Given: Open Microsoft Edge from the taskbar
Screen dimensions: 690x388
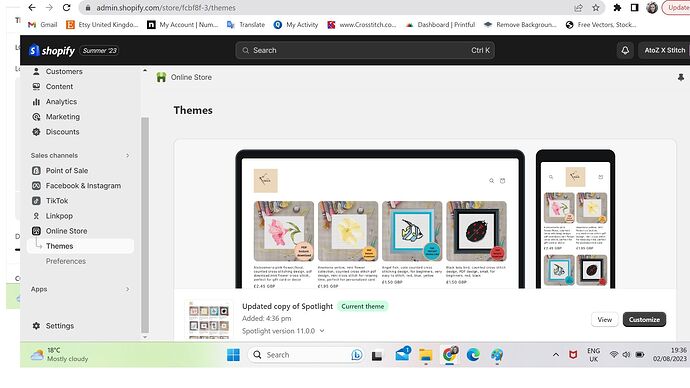Looking at the screenshot, I should (473, 355).
